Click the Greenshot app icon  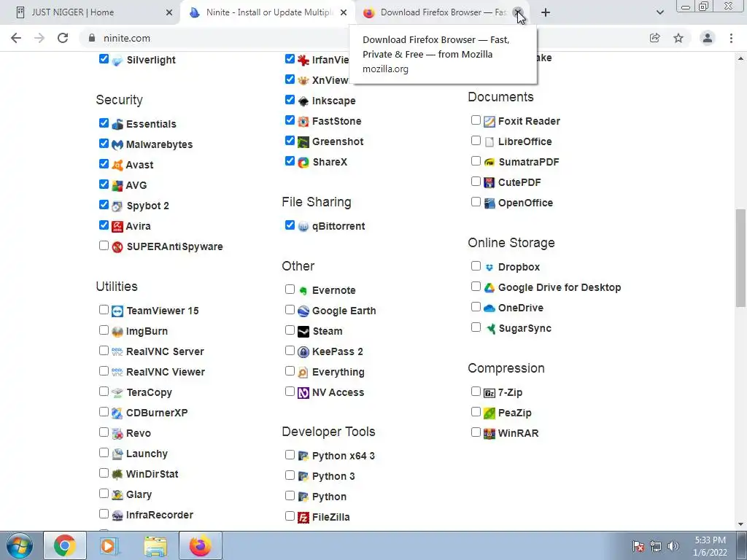(x=303, y=142)
